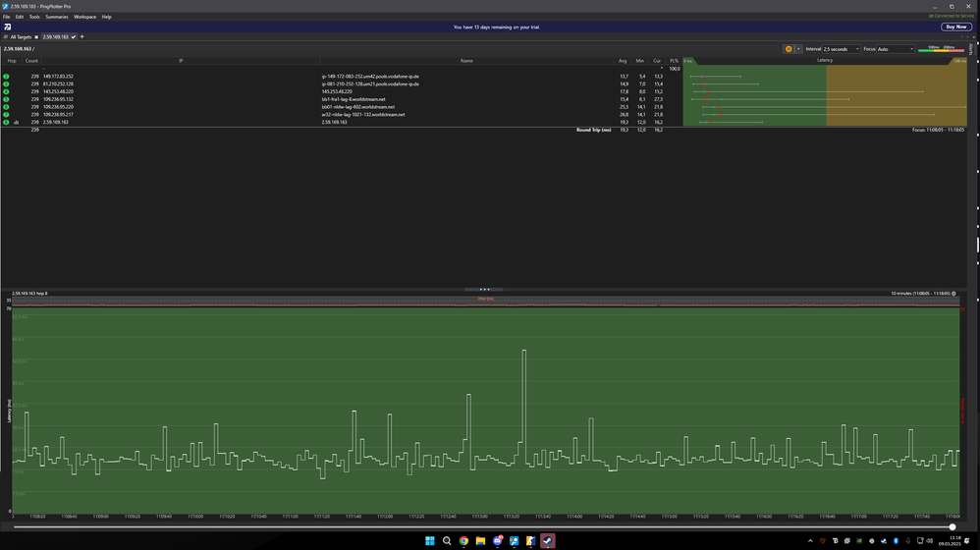The height and width of the screenshot is (550, 980).
Task: Add a new target tab with plus icon
Action: [82, 36]
